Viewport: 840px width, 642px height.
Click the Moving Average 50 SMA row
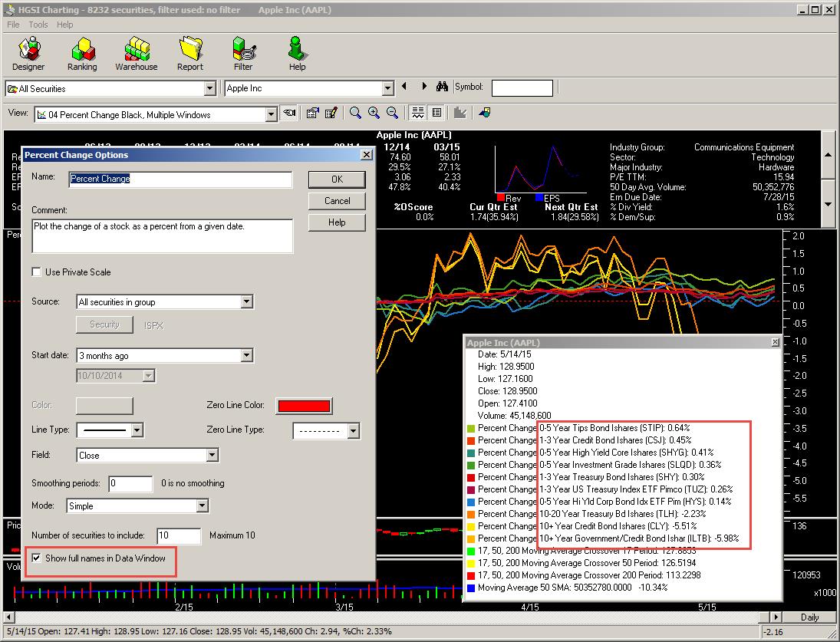(568, 588)
